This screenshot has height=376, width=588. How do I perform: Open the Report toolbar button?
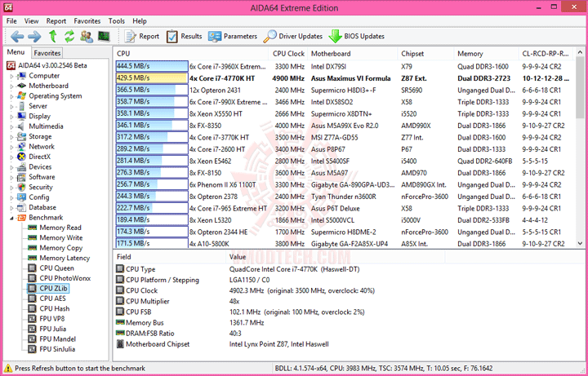(x=142, y=37)
